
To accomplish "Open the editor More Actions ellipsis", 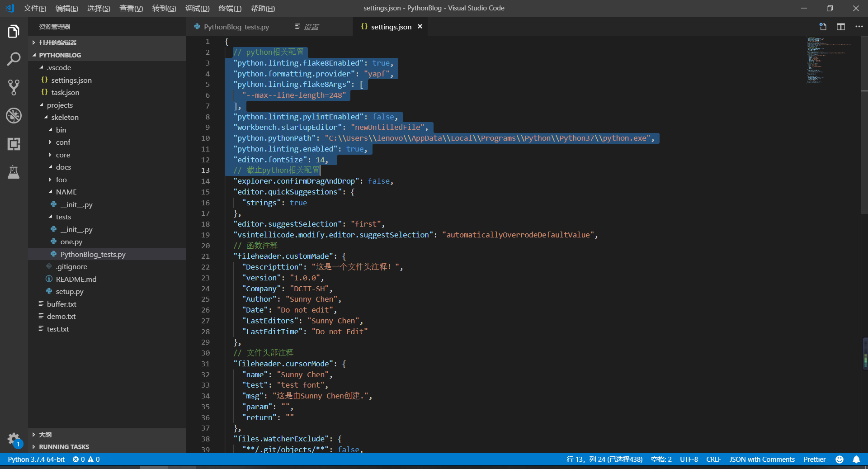I will pos(859,27).
